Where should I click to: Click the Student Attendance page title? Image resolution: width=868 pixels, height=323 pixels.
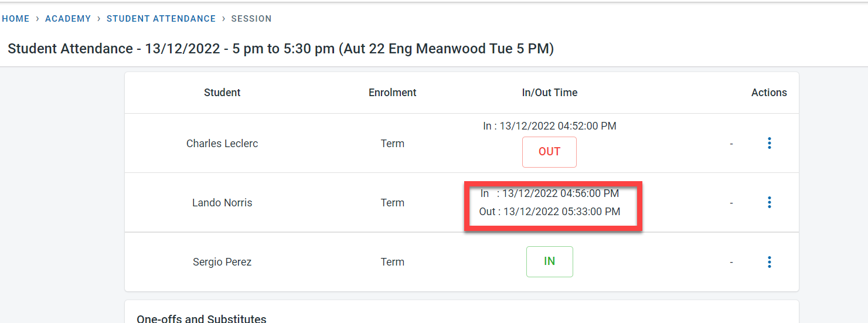(x=280, y=49)
